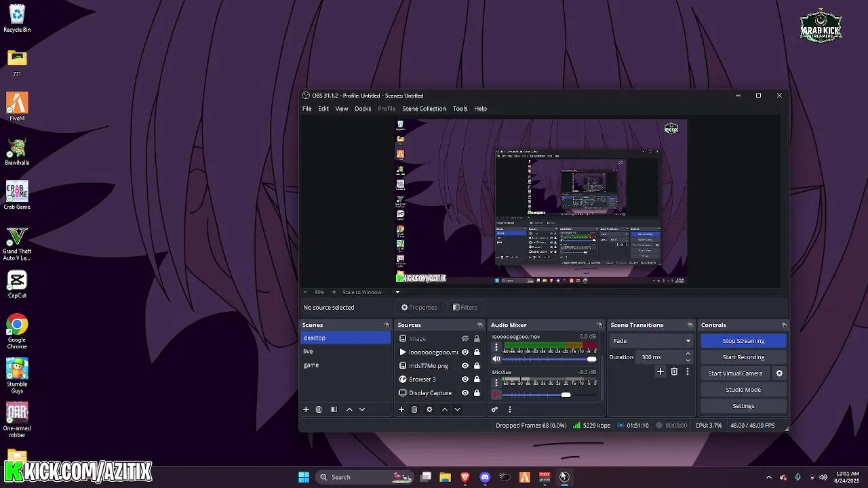Undock the Scenes panel icon
Viewport: 868px width, 488px height.
pyautogui.click(x=387, y=325)
